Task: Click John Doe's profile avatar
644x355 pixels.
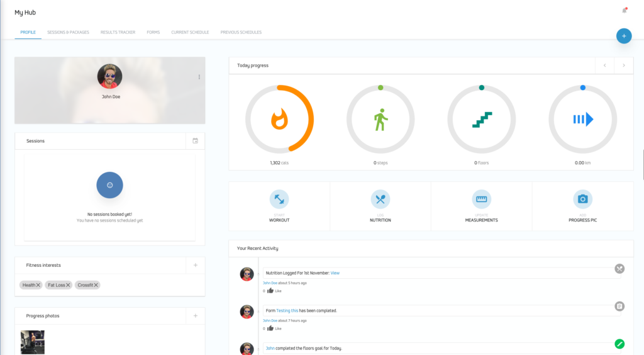Action: coord(109,76)
